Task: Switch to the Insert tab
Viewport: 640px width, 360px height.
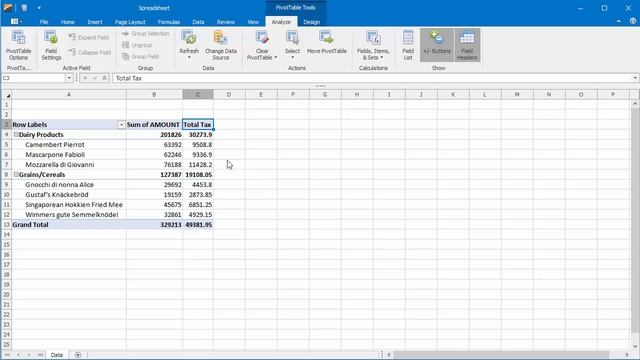Action: coord(95,22)
